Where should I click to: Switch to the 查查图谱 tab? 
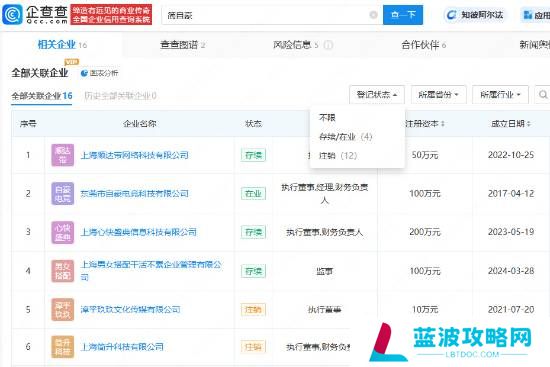coord(182,45)
